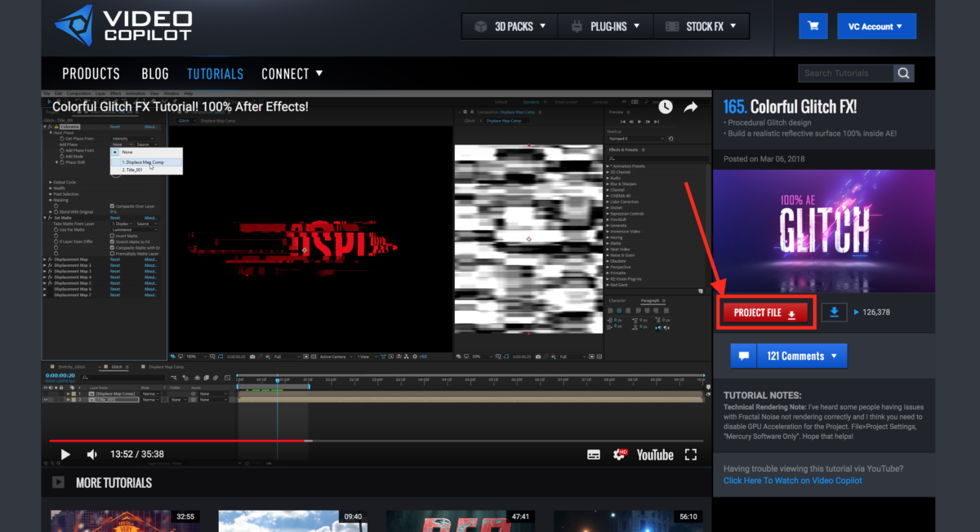Expand the Connect navigation menu
The height and width of the screenshot is (532, 980).
[x=292, y=73]
